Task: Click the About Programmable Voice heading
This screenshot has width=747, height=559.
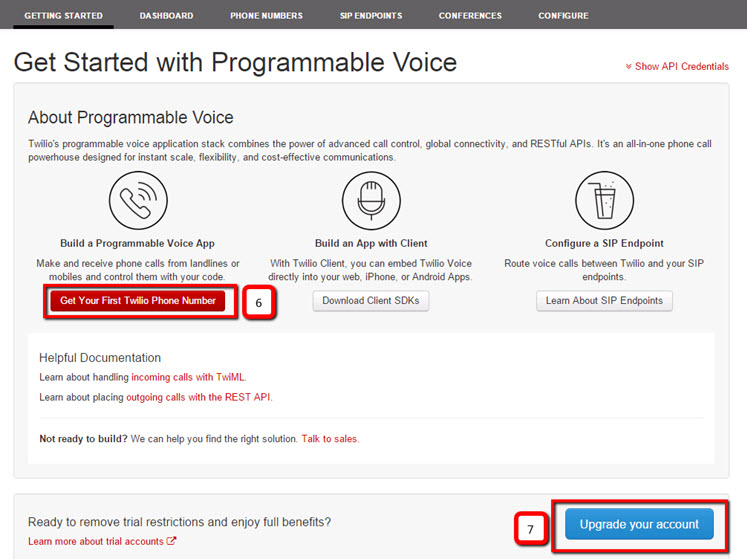Action: [x=131, y=117]
